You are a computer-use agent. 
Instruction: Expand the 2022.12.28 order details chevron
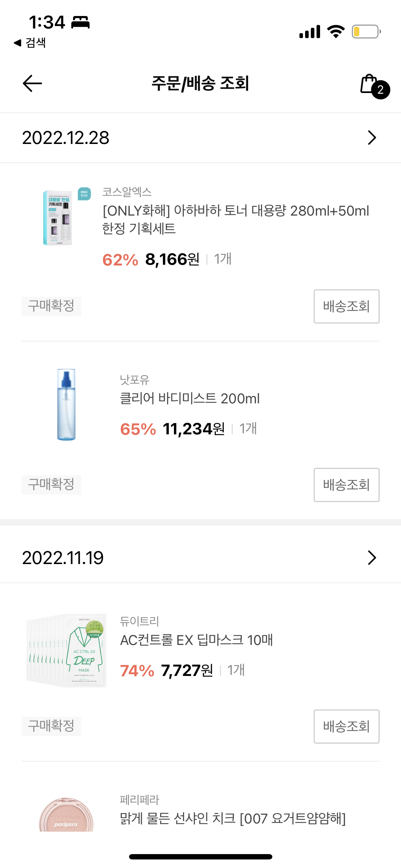point(372,138)
